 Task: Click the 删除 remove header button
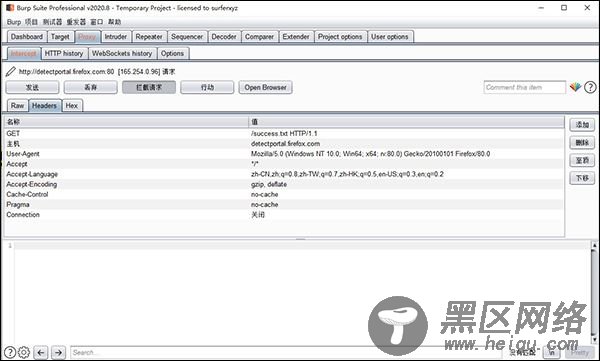(582, 142)
